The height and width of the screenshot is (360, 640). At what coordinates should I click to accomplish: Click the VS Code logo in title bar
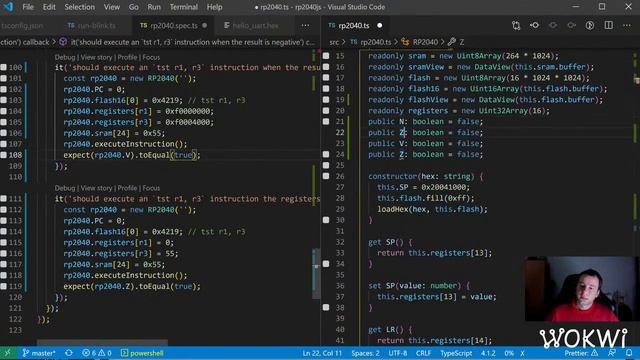pos(8,7)
